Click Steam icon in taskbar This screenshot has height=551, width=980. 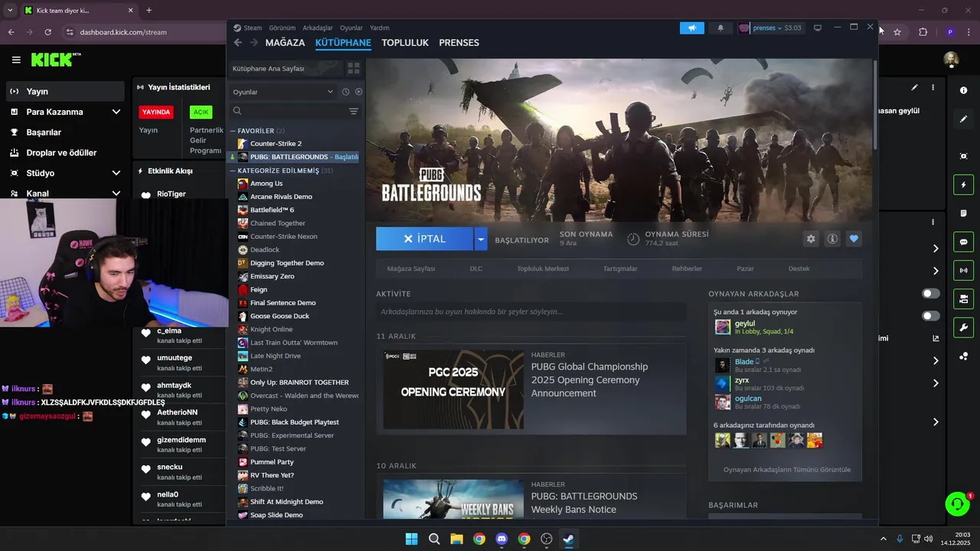[569, 539]
